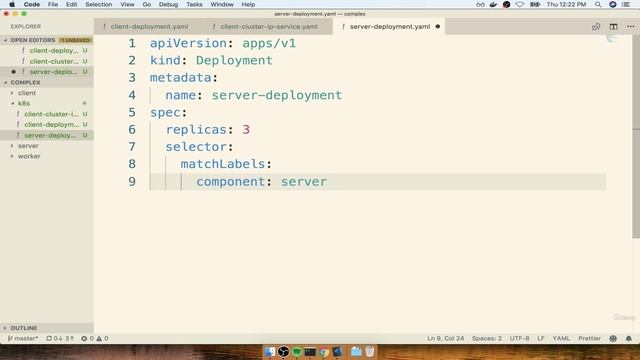Open the Code application menu
The height and width of the screenshot is (360, 640).
tap(31, 4)
